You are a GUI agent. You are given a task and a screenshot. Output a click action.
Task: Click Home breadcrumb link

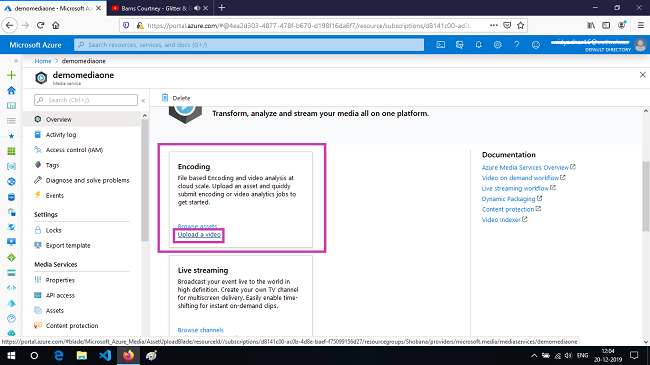[x=43, y=61]
